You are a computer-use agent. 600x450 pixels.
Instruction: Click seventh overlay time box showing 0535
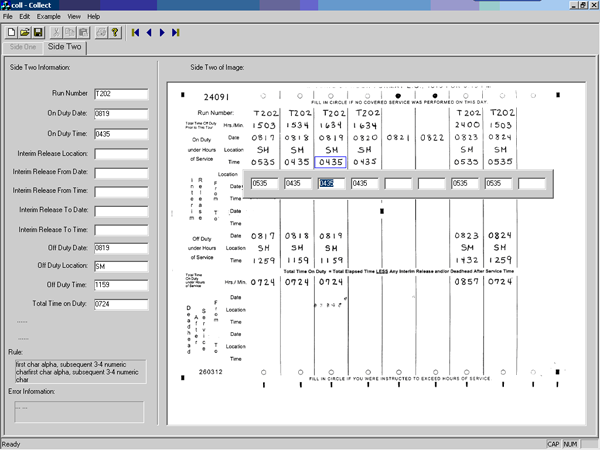point(465,184)
